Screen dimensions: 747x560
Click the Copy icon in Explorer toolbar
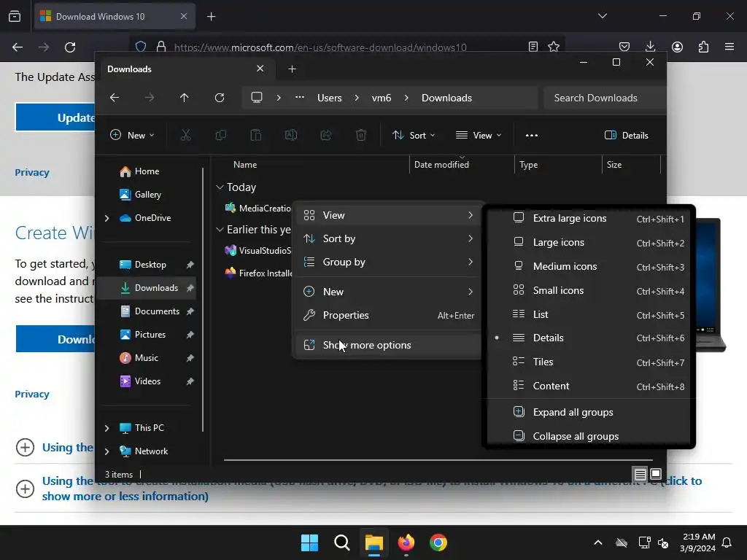[x=220, y=135]
